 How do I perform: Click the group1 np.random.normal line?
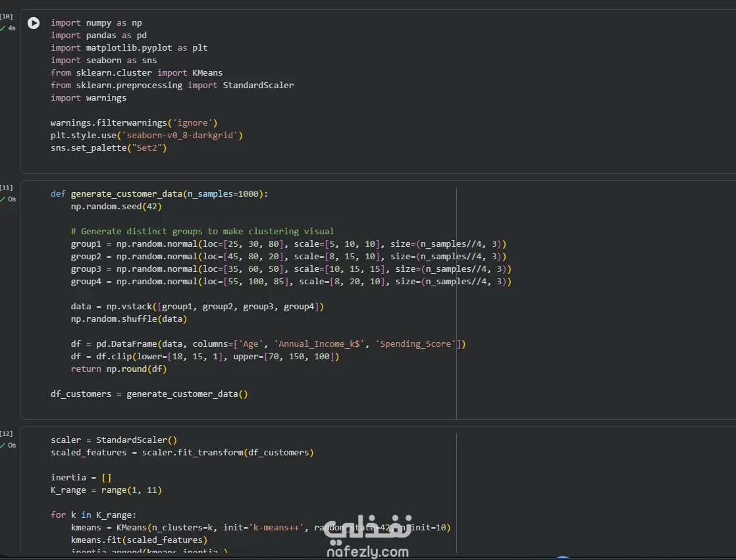(289, 244)
